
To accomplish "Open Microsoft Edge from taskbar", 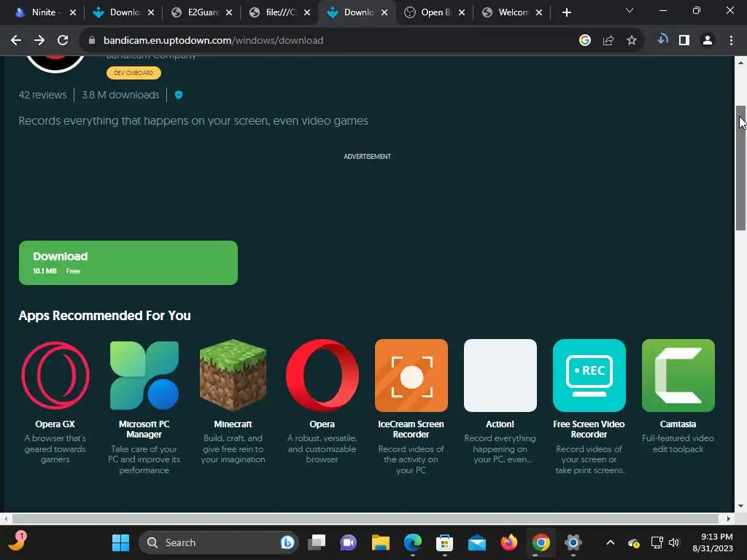I will [413, 542].
